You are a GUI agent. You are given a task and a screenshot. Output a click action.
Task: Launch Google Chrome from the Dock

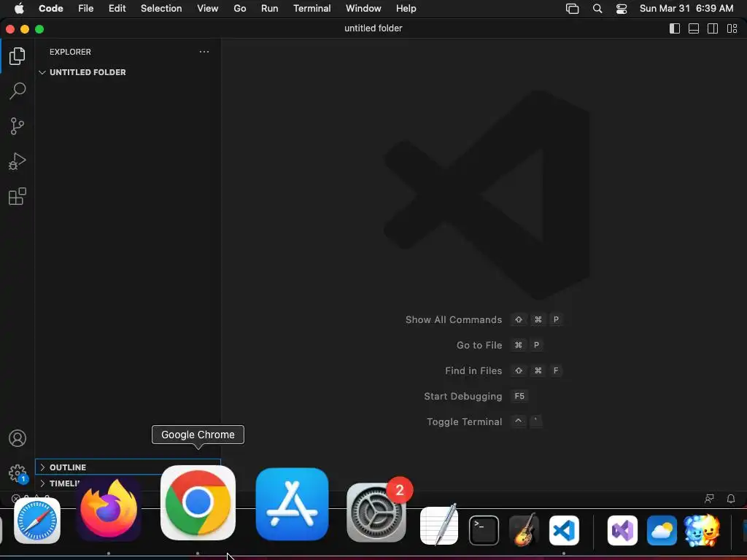198,503
